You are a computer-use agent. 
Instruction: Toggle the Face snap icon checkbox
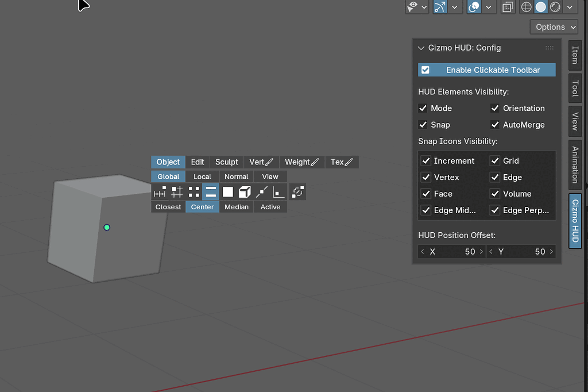pos(426,194)
